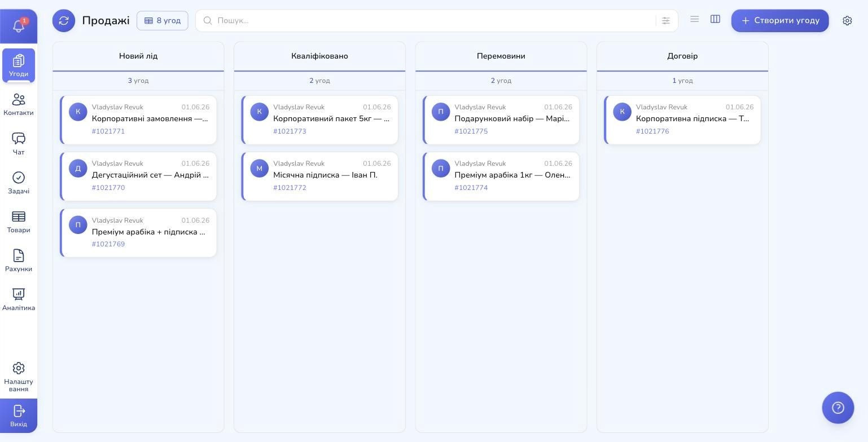Open the notifications bell
This screenshot has height=442, width=868.
pos(19,26)
